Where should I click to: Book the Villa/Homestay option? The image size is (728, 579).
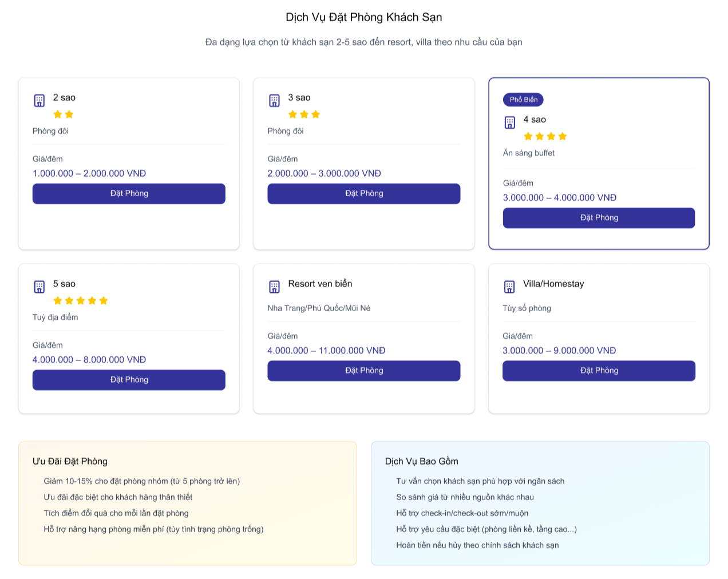pos(599,371)
